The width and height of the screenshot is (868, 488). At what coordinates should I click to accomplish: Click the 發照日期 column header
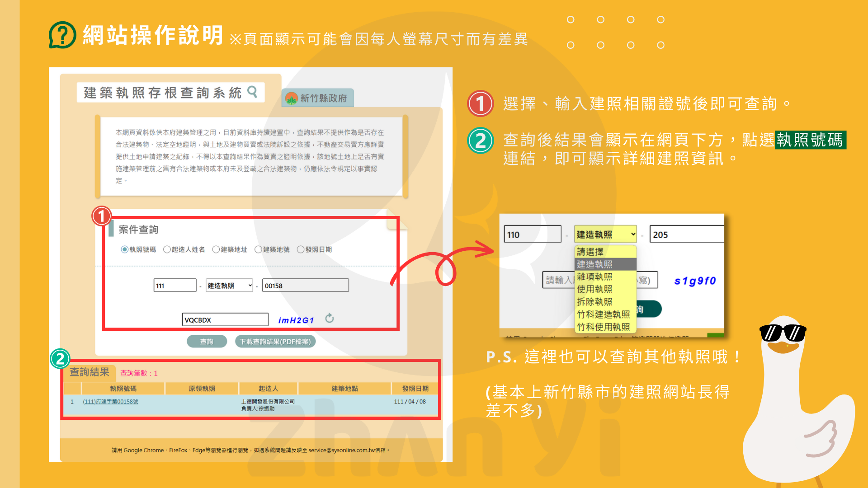tap(415, 389)
